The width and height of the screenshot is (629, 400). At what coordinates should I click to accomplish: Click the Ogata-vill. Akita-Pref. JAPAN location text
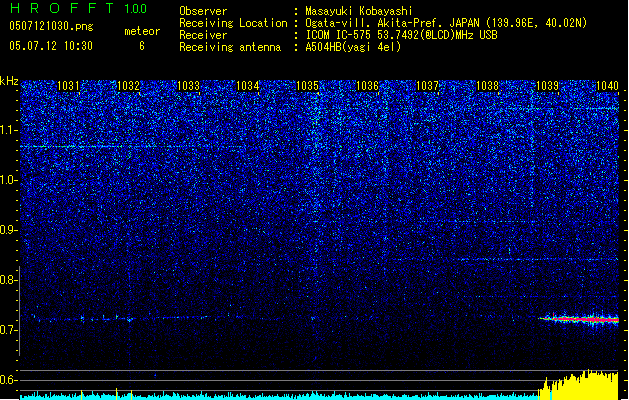pyautogui.click(x=446, y=23)
